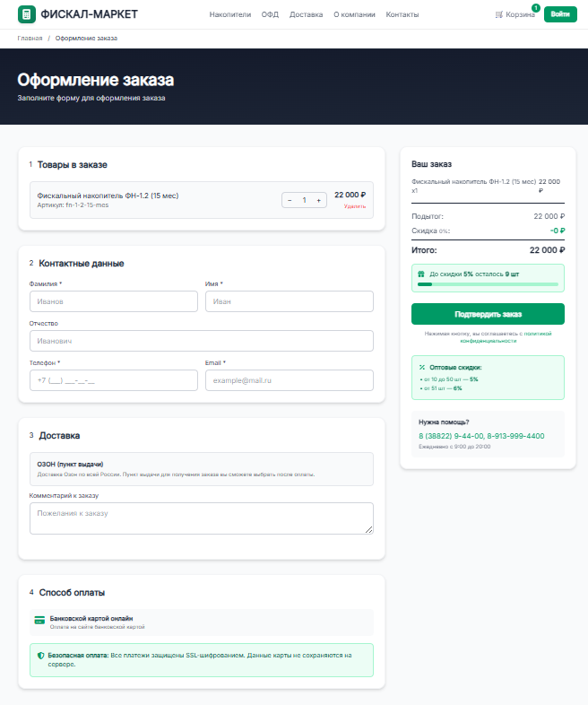
Task: Click the Итого: 22 000 ₽ total
Action: click(x=488, y=250)
